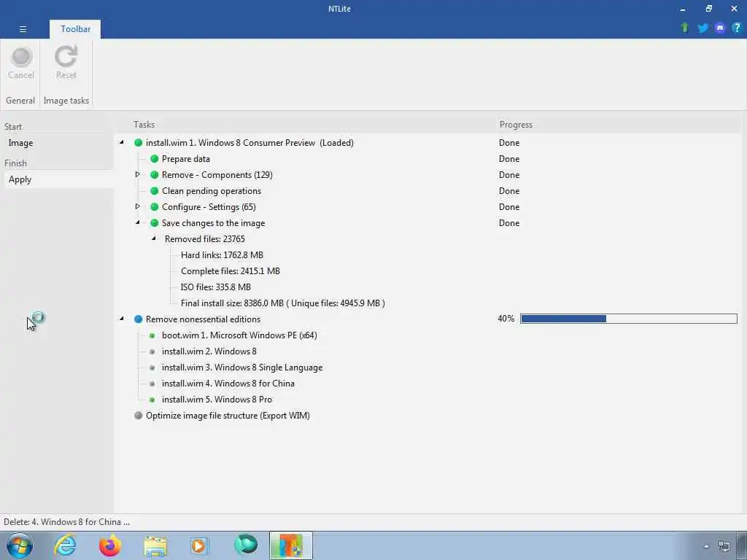Image resolution: width=747 pixels, height=560 pixels.
Task: Collapse Save changes to the image node
Action: [x=138, y=222]
